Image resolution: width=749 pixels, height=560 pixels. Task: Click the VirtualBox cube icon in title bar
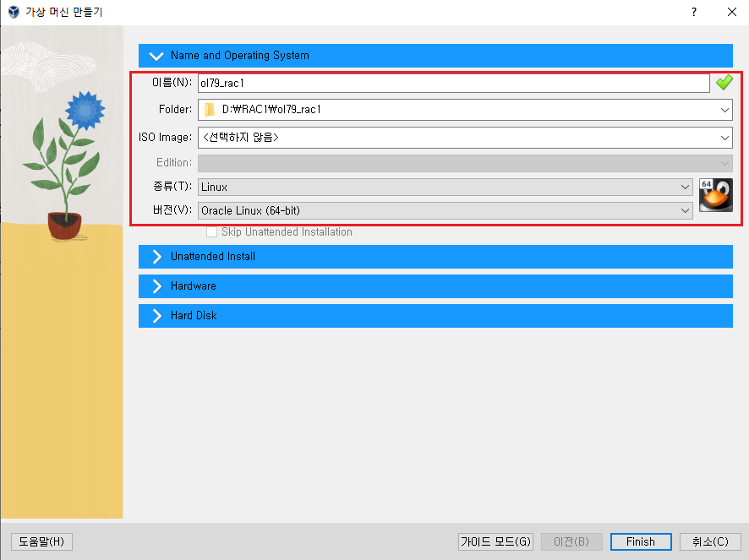[14, 12]
